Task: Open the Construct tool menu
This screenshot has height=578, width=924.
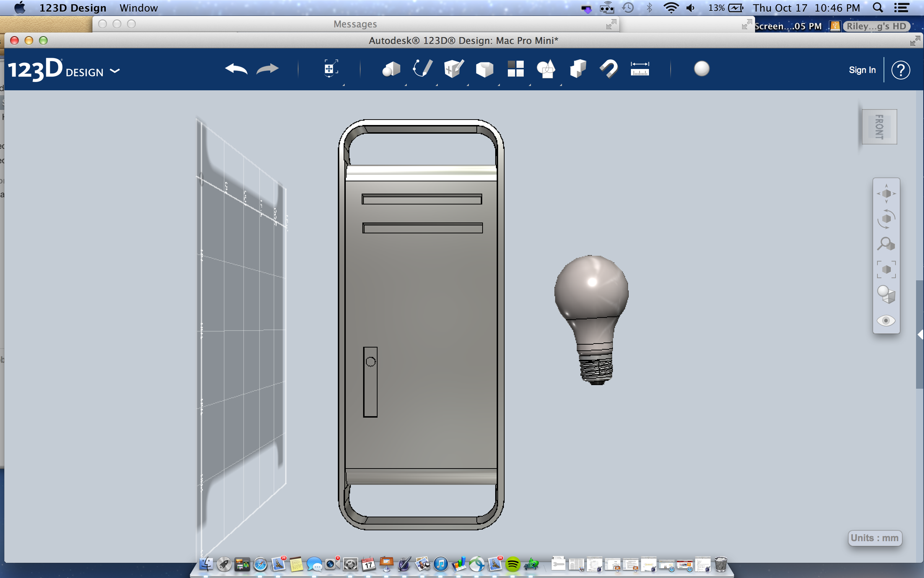Action: (x=454, y=68)
